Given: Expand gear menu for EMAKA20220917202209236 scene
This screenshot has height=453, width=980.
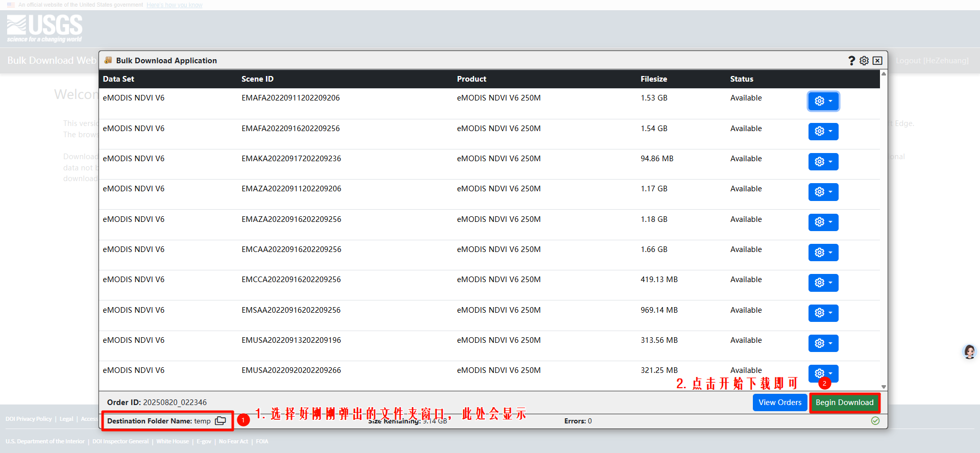Looking at the screenshot, I should pyautogui.click(x=823, y=162).
